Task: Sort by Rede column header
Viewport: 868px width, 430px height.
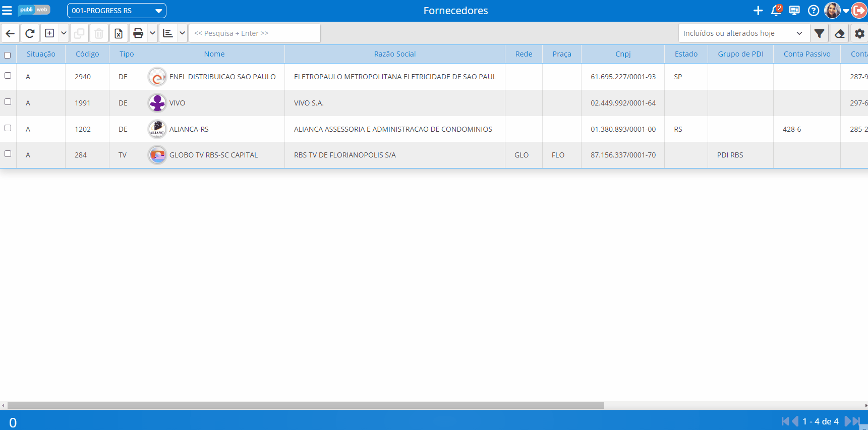Action: coord(524,54)
